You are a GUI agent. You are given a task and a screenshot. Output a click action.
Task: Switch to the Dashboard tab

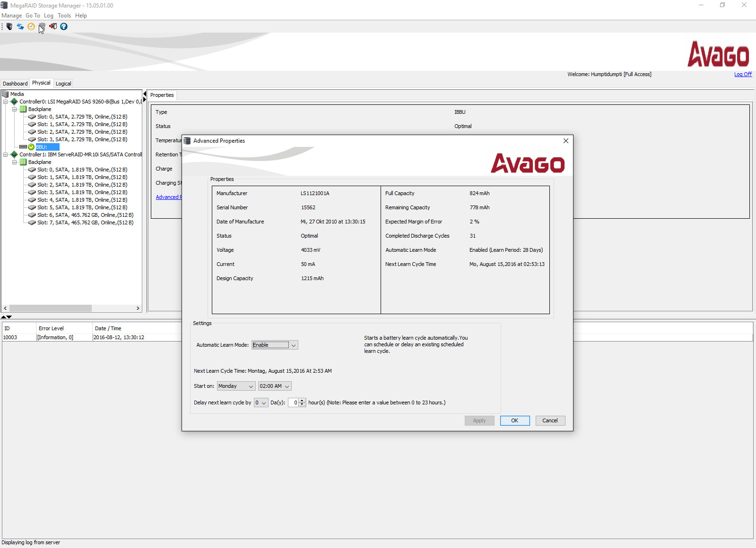tap(15, 84)
